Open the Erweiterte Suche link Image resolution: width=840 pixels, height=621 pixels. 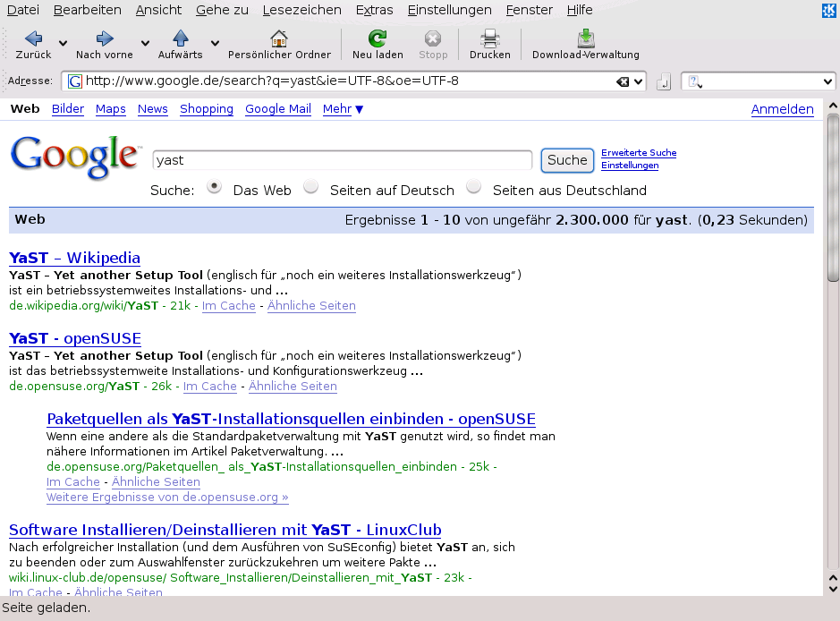point(639,153)
